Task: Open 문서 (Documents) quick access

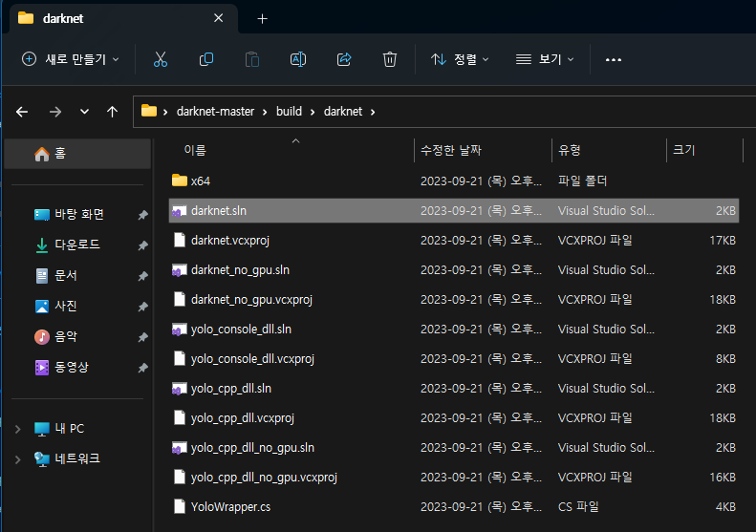Action: pyautogui.click(x=66, y=276)
